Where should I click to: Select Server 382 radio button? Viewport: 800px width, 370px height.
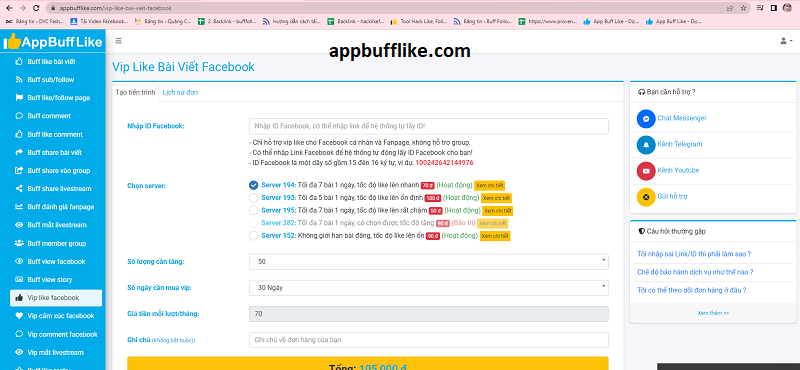click(x=254, y=223)
